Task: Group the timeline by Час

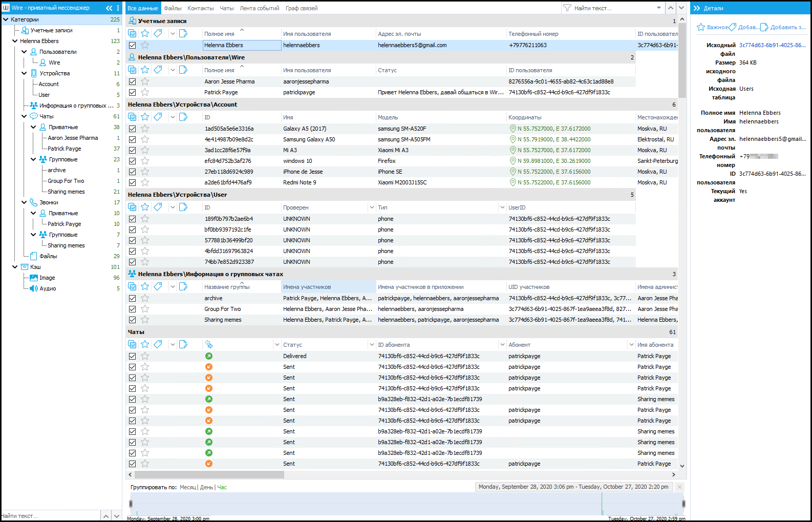Action: pos(222,487)
